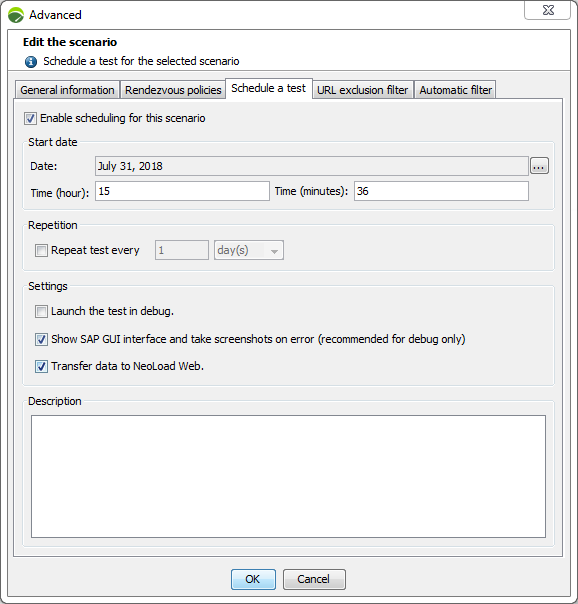Image resolution: width=578 pixels, height=604 pixels.
Task: Open the Rendezvous policies tab
Action: point(173,90)
